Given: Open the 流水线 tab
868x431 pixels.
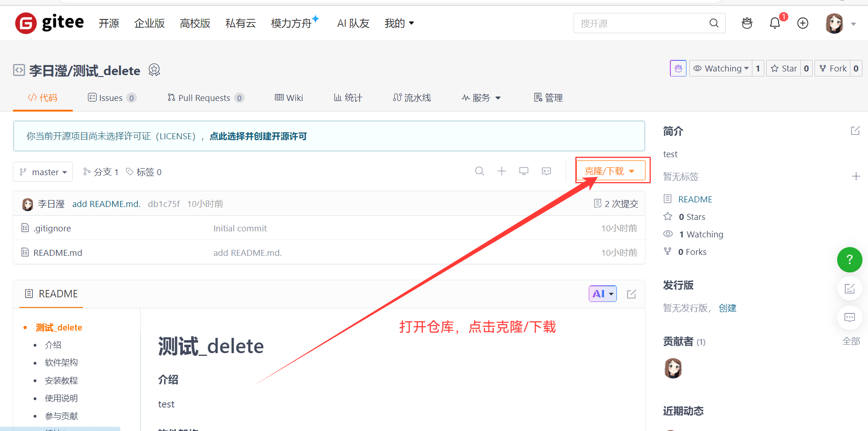Looking at the screenshot, I should (x=412, y=98).
